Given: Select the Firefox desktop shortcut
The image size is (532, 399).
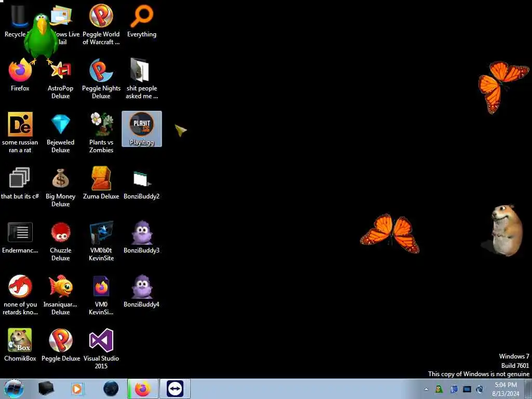Looking at the screenshot, I should pos(20,75).
